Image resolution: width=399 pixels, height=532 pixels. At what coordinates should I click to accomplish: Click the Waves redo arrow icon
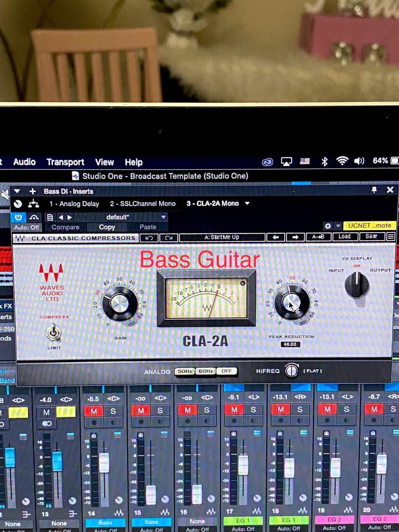[169, 238]
